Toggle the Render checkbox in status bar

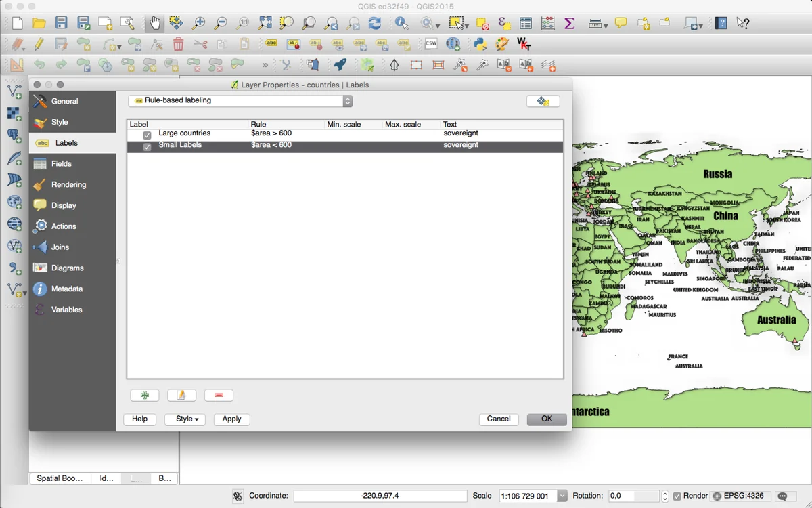(x=677, y=496)
